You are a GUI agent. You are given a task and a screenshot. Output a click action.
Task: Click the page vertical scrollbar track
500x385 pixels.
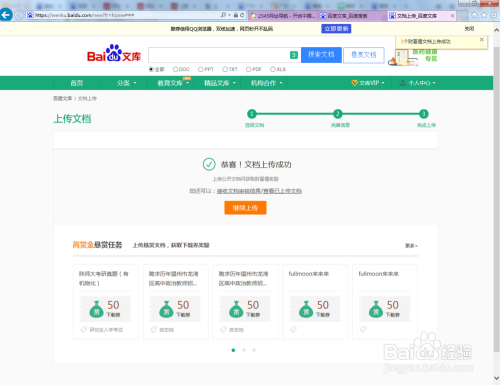tap(496, 204)
